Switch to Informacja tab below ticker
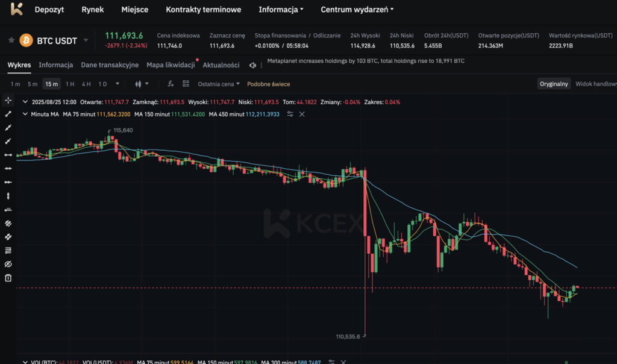Image resolution: width=617 pixels, height=364 pixels. [55, 65]
